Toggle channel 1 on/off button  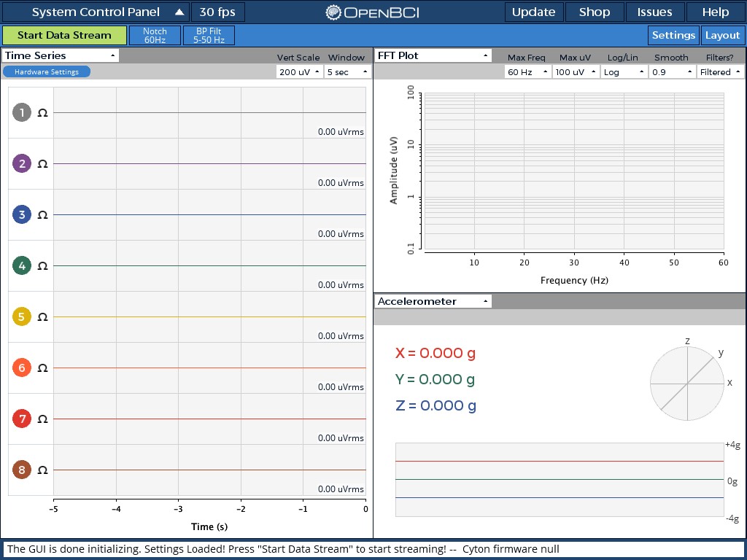(21, 113)
